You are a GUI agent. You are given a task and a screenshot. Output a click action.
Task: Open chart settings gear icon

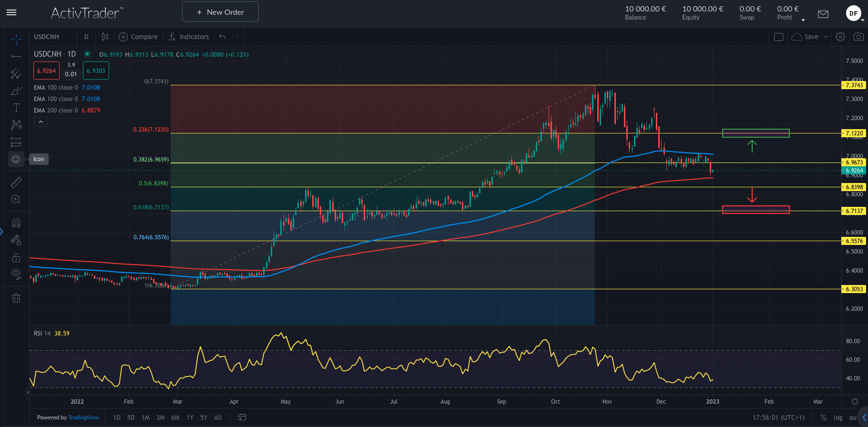point(840,37)
